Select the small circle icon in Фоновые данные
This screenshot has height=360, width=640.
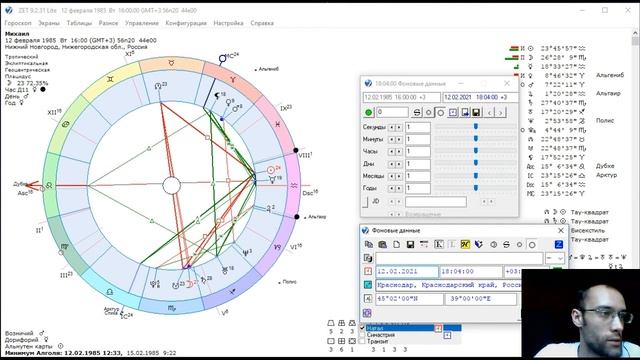(x=519, y=244)
